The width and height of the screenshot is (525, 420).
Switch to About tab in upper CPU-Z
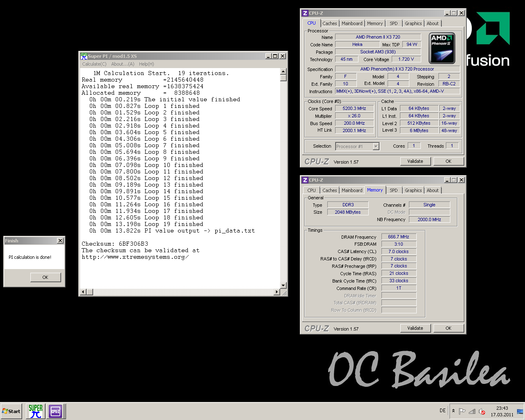pyautogui.click(x=433, y=23)
